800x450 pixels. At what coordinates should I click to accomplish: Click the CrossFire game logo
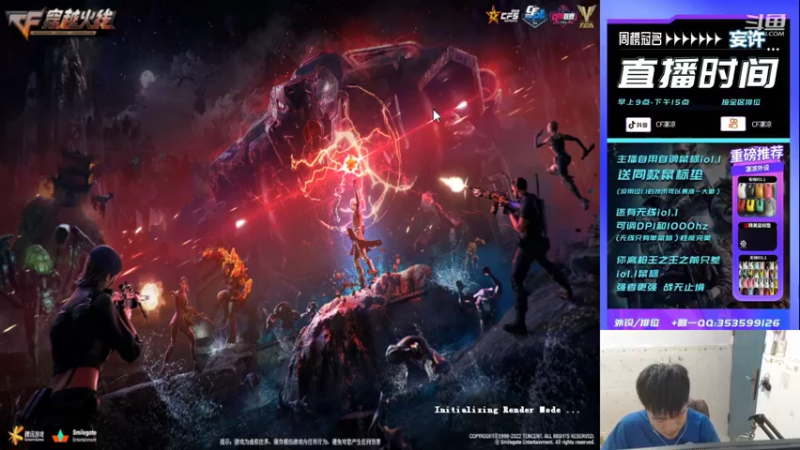click(x=61, y=23)
